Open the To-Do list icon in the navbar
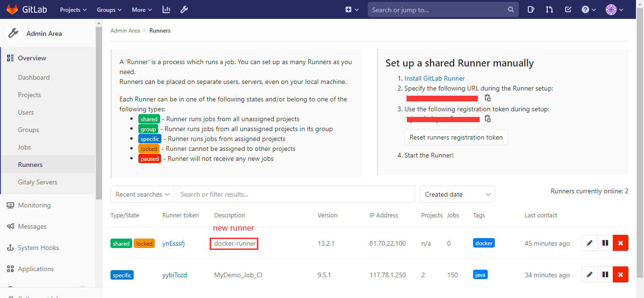This screenshot has height=298, width=644. tap(568, 9)
